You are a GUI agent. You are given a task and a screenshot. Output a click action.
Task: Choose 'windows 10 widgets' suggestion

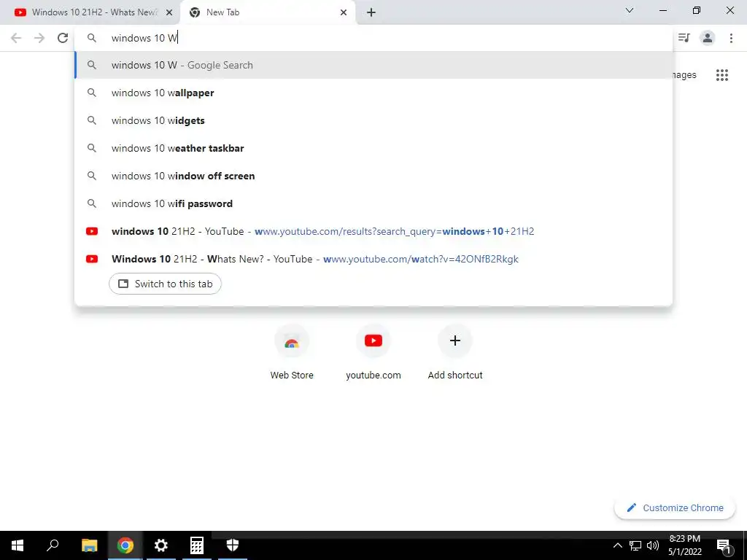374,120
